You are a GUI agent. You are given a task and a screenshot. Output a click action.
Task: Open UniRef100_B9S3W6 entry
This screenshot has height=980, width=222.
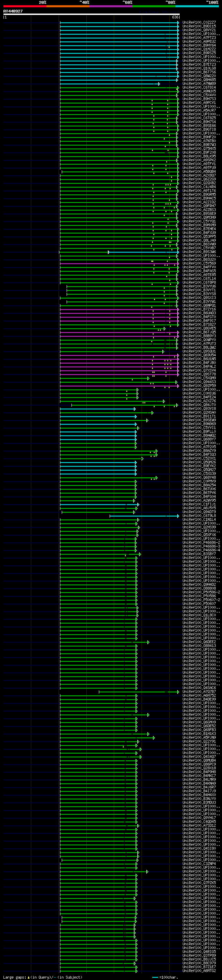click(x=199, y=252)
